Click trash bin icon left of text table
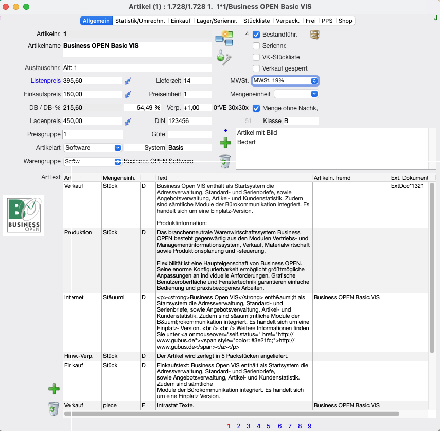444x435 pixels. pos(53,409)
